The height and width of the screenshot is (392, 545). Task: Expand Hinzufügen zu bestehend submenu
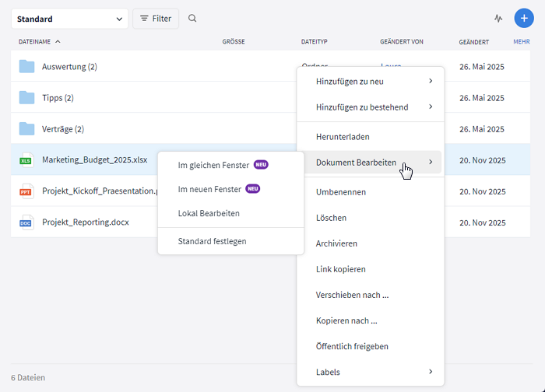coord(370,107)
